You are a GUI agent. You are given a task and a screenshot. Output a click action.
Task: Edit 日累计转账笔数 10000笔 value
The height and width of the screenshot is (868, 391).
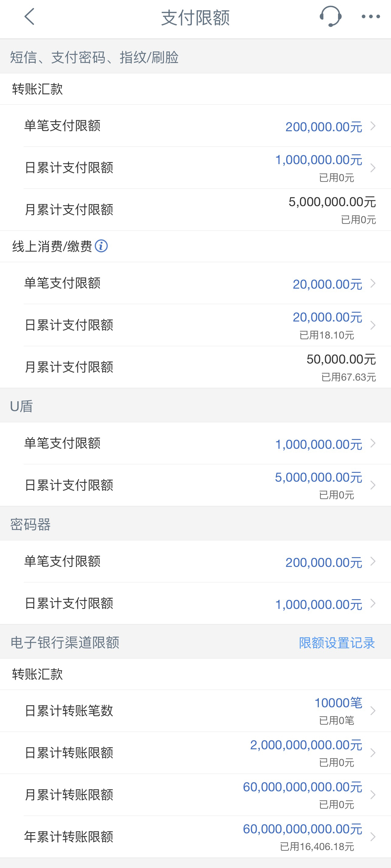[338, 703]
